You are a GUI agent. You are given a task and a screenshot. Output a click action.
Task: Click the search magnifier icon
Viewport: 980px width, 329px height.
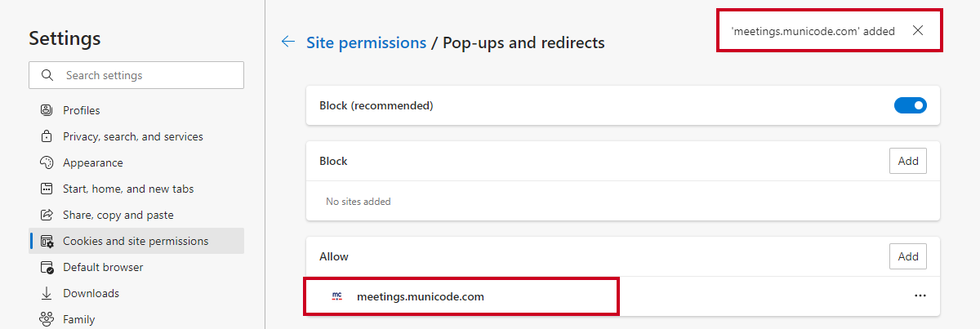pos(46,75)
